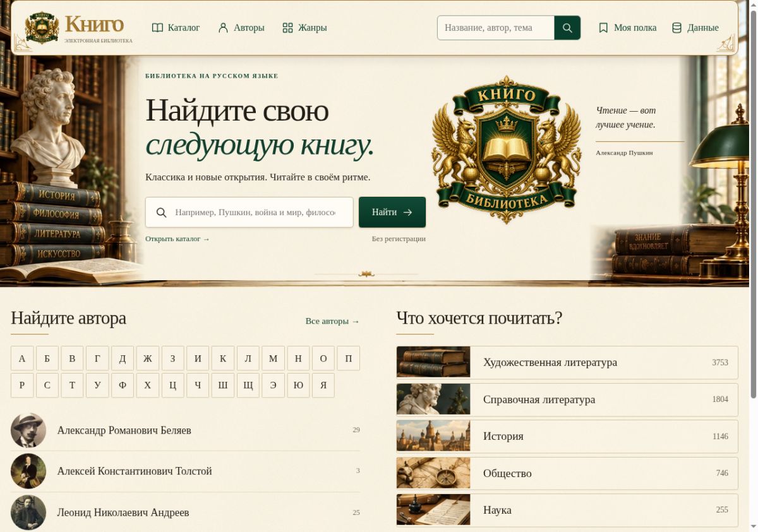Open Художественная литература genre

click(567, 362)
